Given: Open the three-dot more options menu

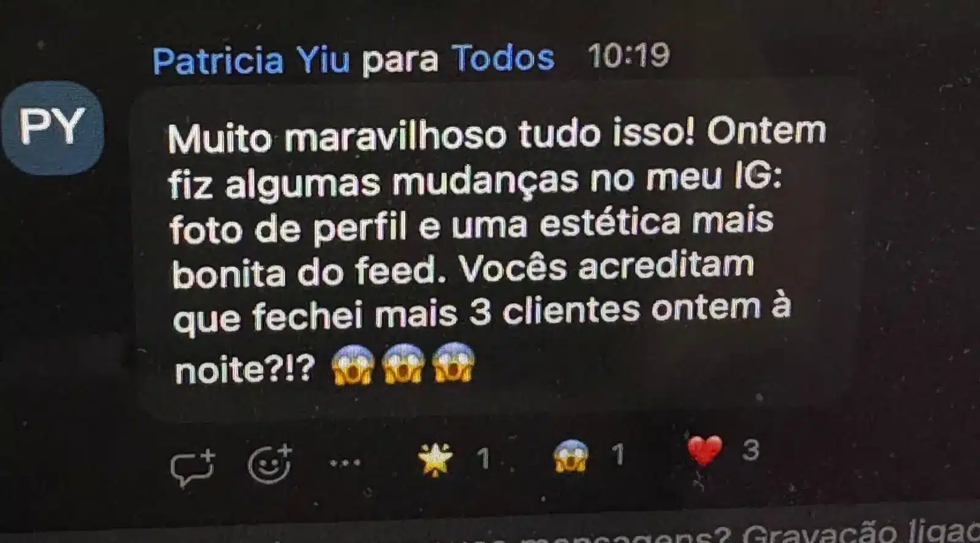Looking at the screenshot, I should [x=345, y=463].
